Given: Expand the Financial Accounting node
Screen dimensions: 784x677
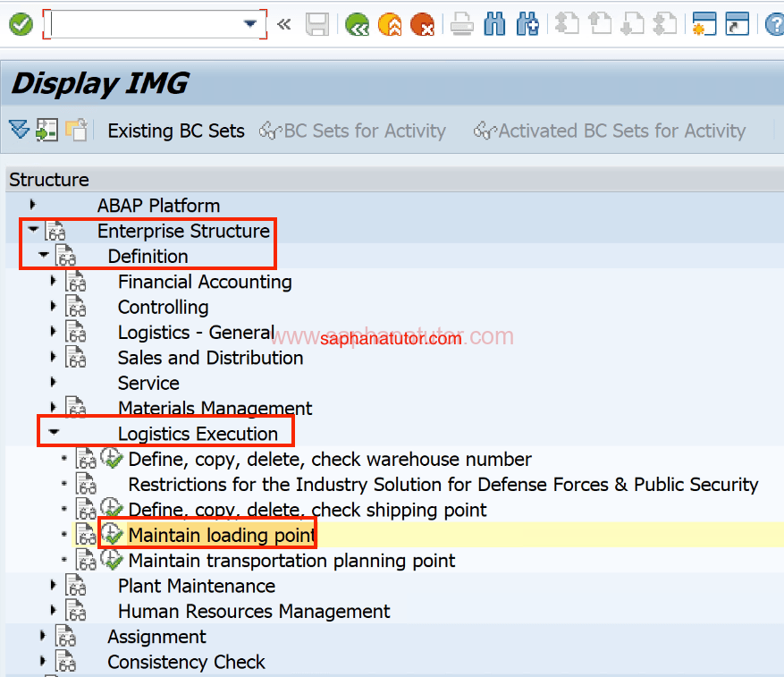Looking at the screenshot, I should pyautogui.click(x=53, y=281).
